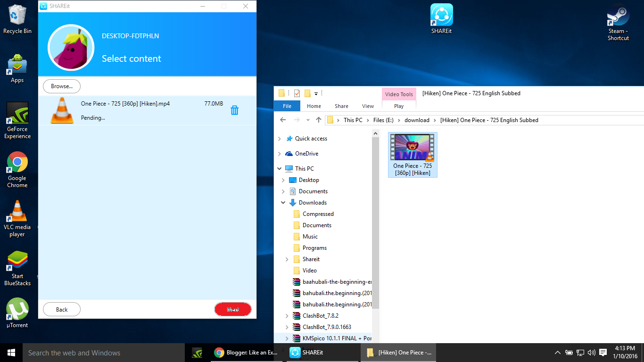
Task: Expand ClashBot_7.8.2 tree node
Action: click(x=287, y=316)
